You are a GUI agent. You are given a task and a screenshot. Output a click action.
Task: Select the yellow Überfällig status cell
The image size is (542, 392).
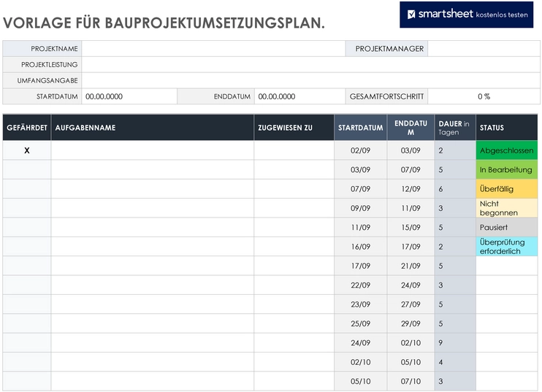pos(506,189)
